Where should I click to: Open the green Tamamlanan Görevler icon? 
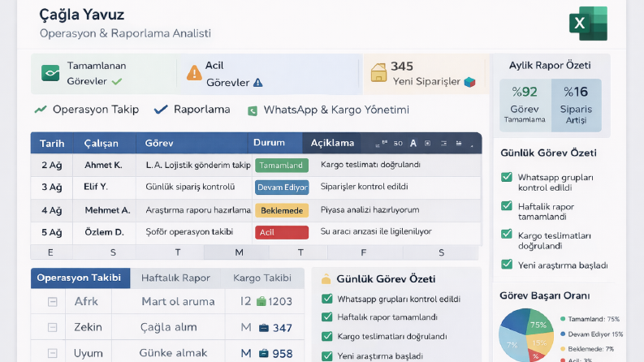pos(50,73)
